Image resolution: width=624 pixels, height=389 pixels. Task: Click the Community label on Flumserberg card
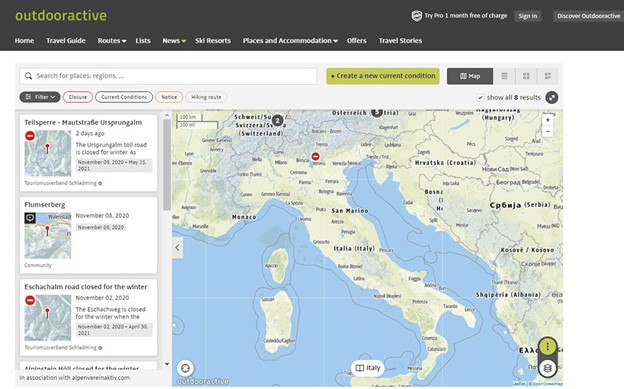tap(38, 265)
